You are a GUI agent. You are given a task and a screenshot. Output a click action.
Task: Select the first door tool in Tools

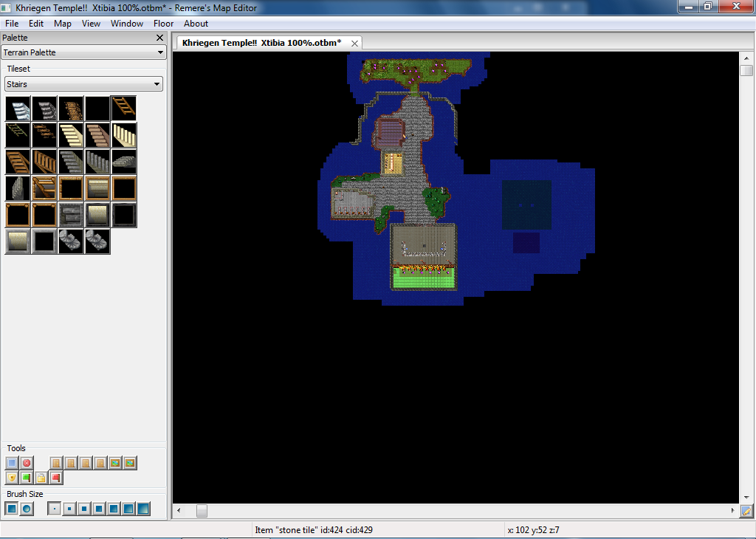(56, 463)
